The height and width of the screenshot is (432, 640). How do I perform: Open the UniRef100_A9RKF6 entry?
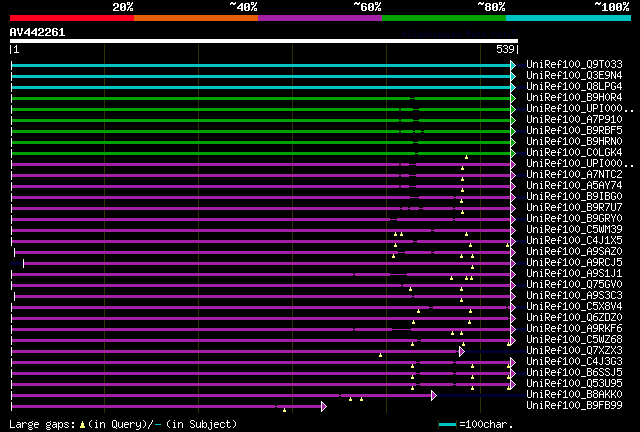[x=574, y=329]
